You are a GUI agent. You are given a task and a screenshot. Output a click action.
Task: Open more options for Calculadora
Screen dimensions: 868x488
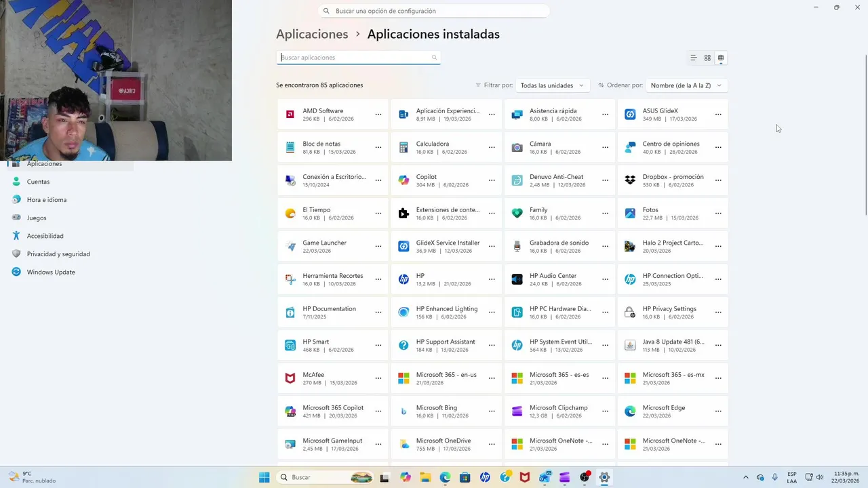(492, 147)
